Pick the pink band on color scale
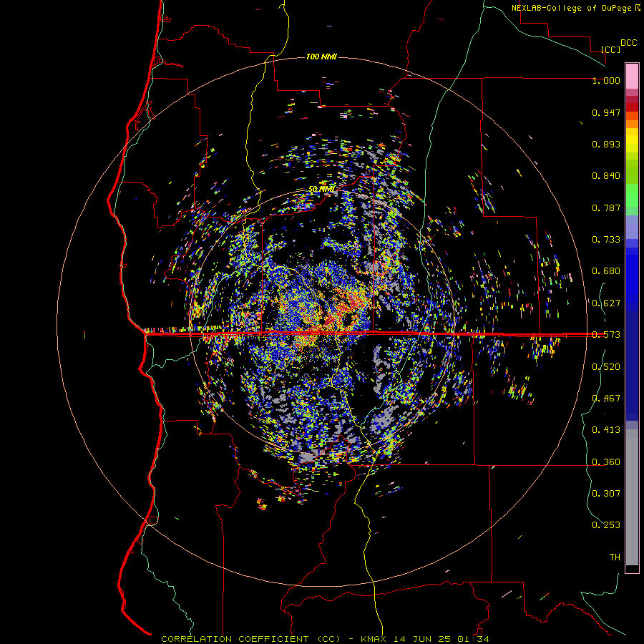 [x=632, y=76]
